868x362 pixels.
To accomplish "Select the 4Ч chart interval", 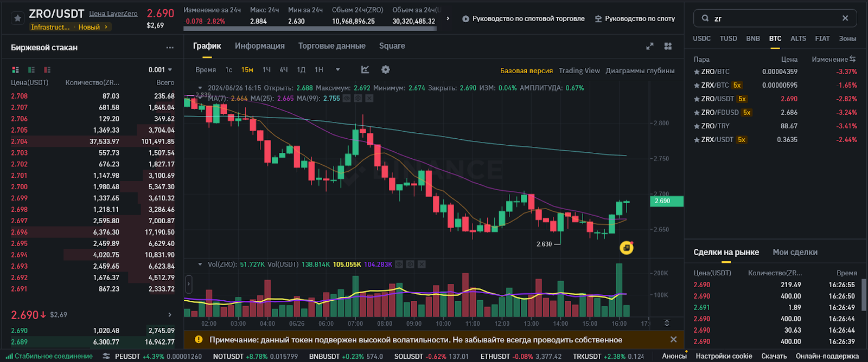I will tap(284, 70).
